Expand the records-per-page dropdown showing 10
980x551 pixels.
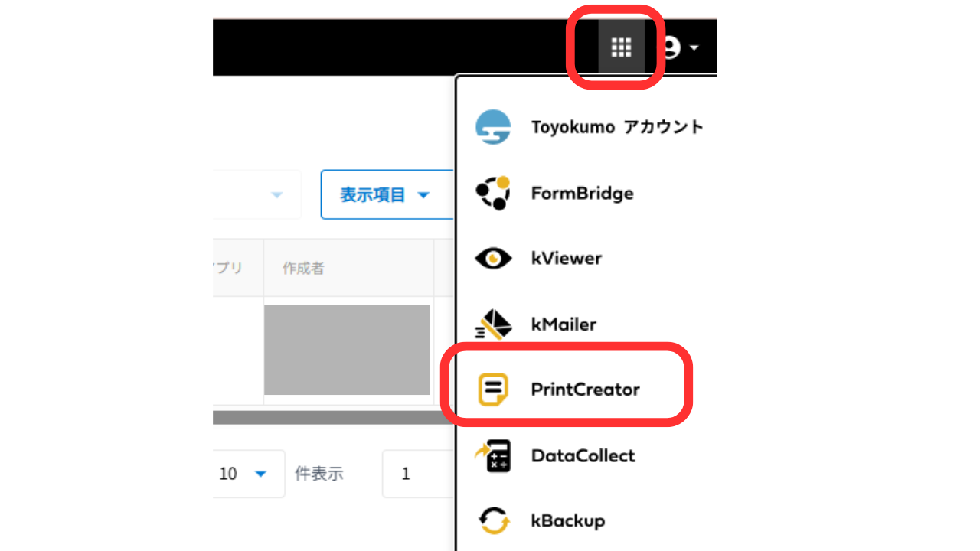click(x=247, y=474)
